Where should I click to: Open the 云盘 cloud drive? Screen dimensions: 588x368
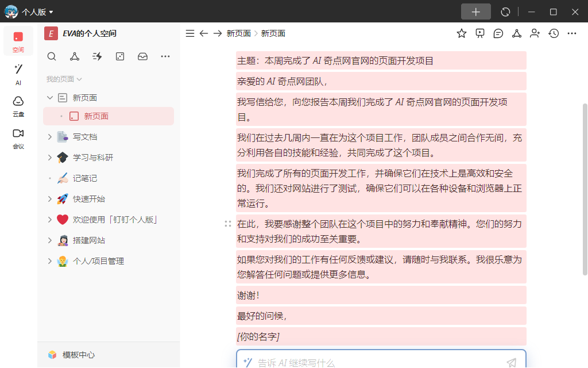[x=18, y=106]
